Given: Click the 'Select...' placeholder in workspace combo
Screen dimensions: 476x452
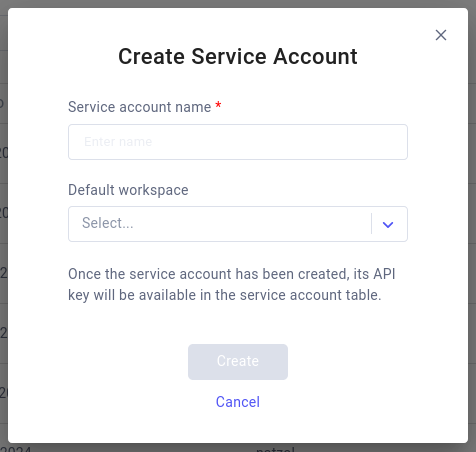Looking at the screenshot, I should tap(108, 223).
